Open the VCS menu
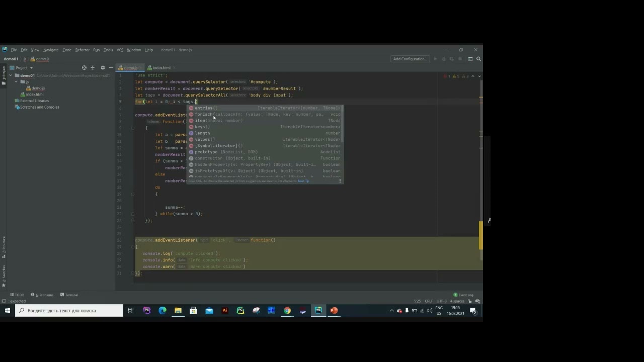644x362 pixels. coord(120,50)
